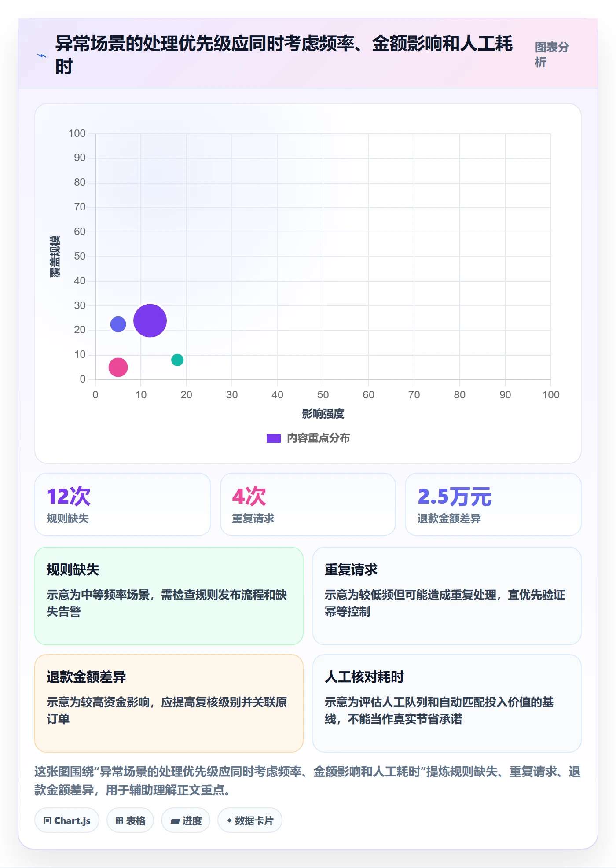
Task: Click the pink bubble near the chart origin
Action: click(118, 367)
